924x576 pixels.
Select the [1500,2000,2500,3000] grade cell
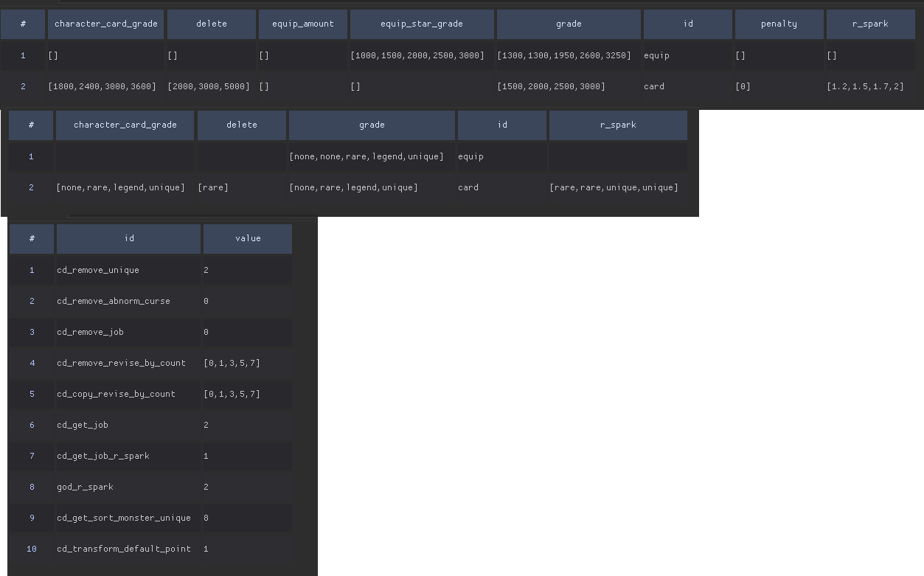(569, 86)
